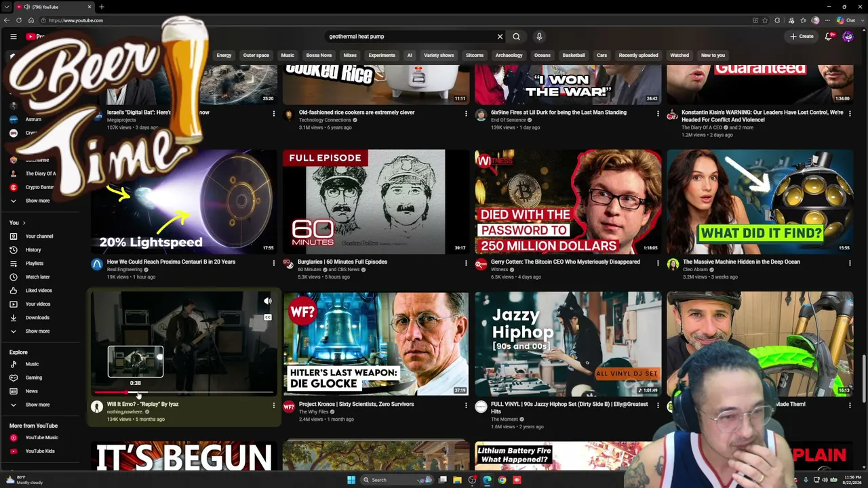Seek the preview video progress bar

(x=184, y=392)
